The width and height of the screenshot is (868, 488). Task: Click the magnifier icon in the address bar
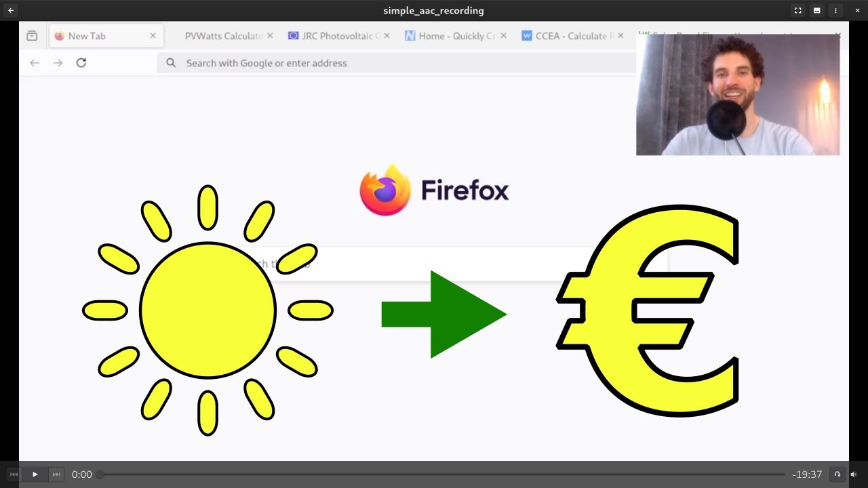[171, 63]
